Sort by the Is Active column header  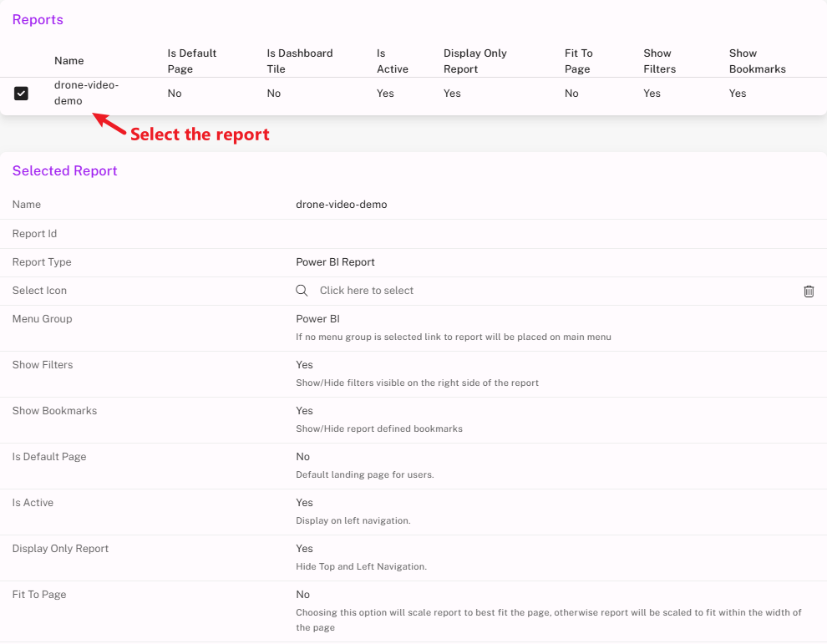[392, 61]
